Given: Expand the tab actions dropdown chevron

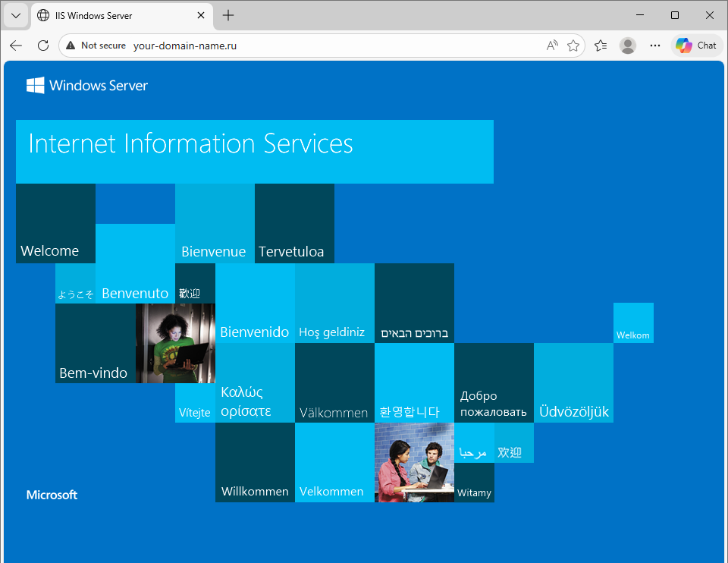Looking at the screenshot, I should [x=16, y=15].
